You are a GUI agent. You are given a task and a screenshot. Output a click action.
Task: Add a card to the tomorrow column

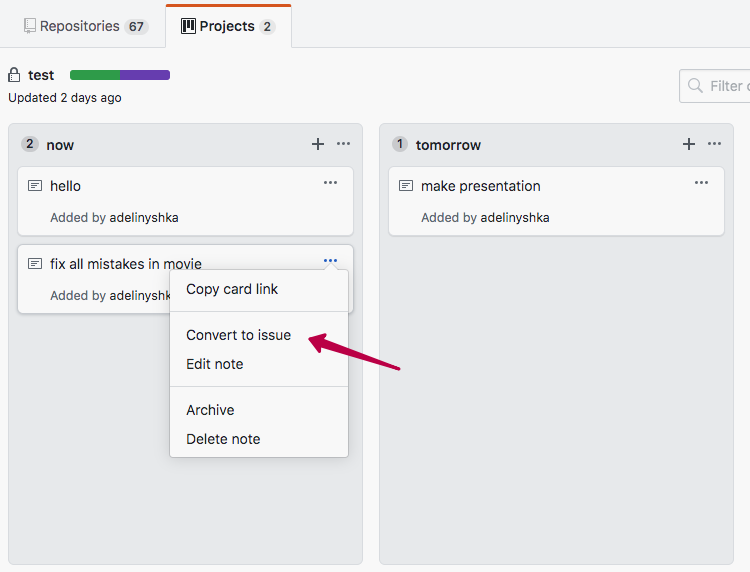pyautogui.click(x=689, y=144)
